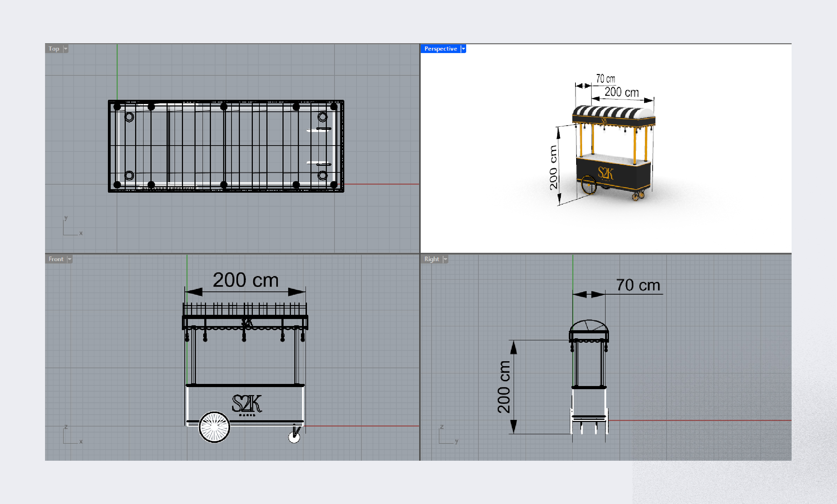The image size is (837, 504).
Task: Activate the Right viewport title label
Action: click(x=432, y=259)
